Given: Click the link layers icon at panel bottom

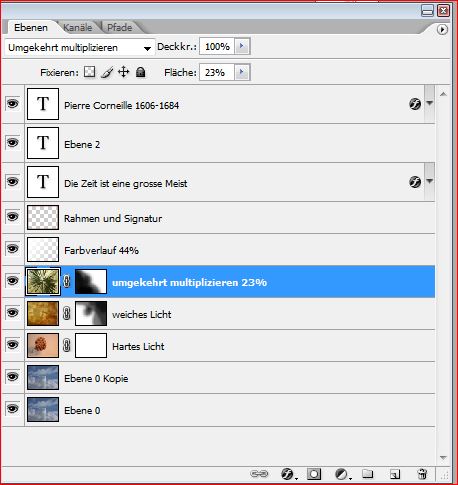Looking at the screenshot, I should pyautogui.click(x=259, y=473).
